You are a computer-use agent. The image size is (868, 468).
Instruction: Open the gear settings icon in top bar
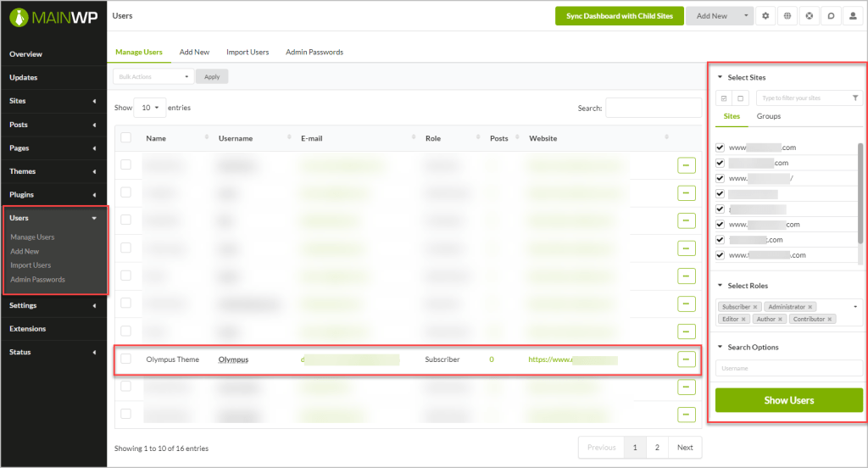pyautogui.click(x=765, y=16)
